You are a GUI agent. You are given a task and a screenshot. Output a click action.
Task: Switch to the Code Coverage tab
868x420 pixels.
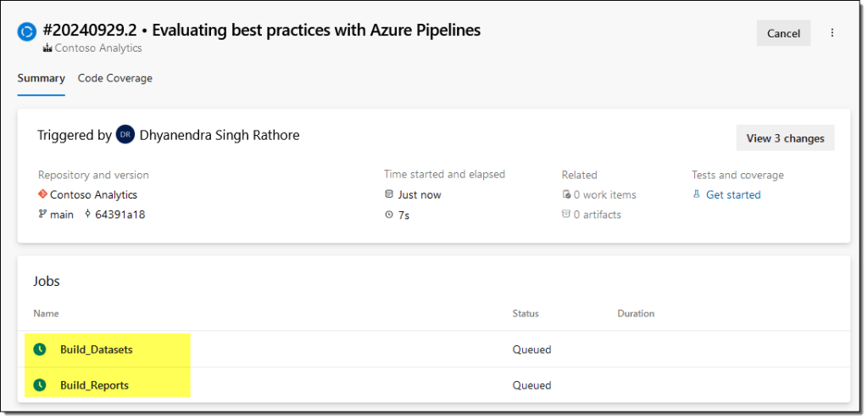click(114, 78)
